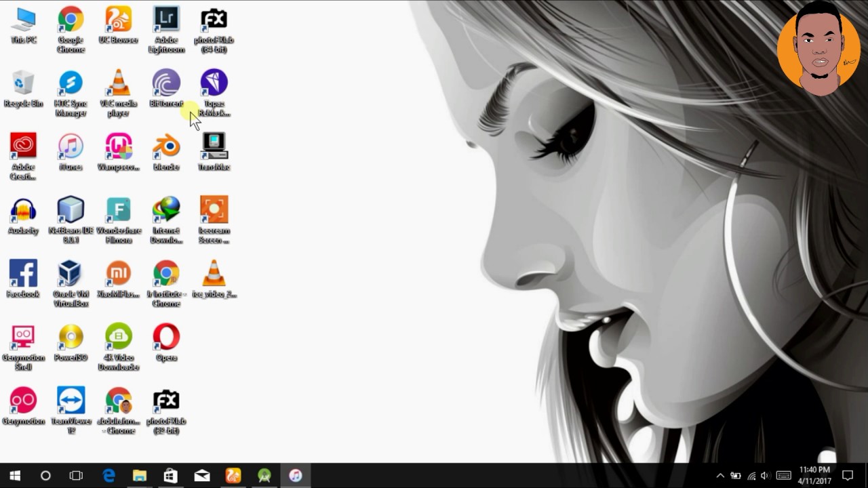
Task: Select Oracle VM VirtualBox icon
Action: point(71,284)
